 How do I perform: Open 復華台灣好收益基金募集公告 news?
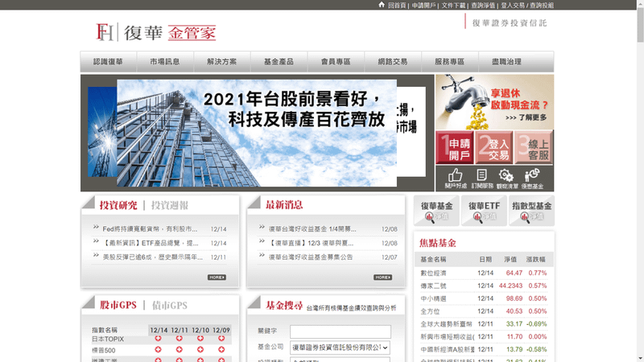(311, 257)
